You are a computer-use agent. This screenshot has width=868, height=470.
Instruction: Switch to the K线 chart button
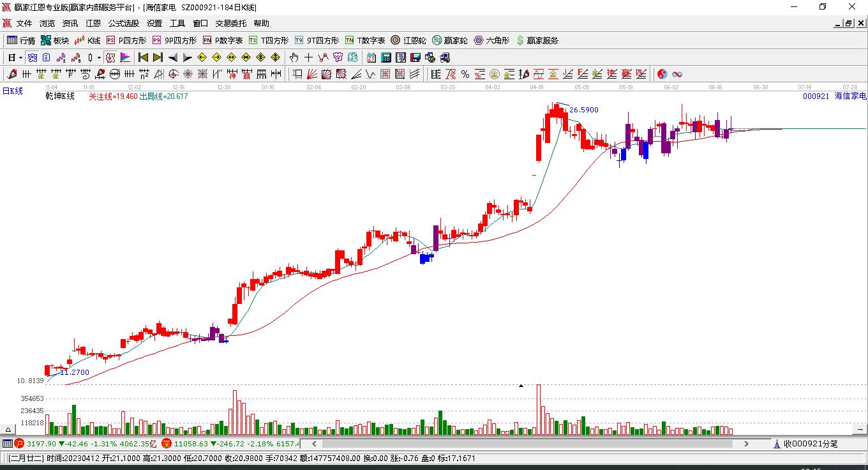point(87,40)
